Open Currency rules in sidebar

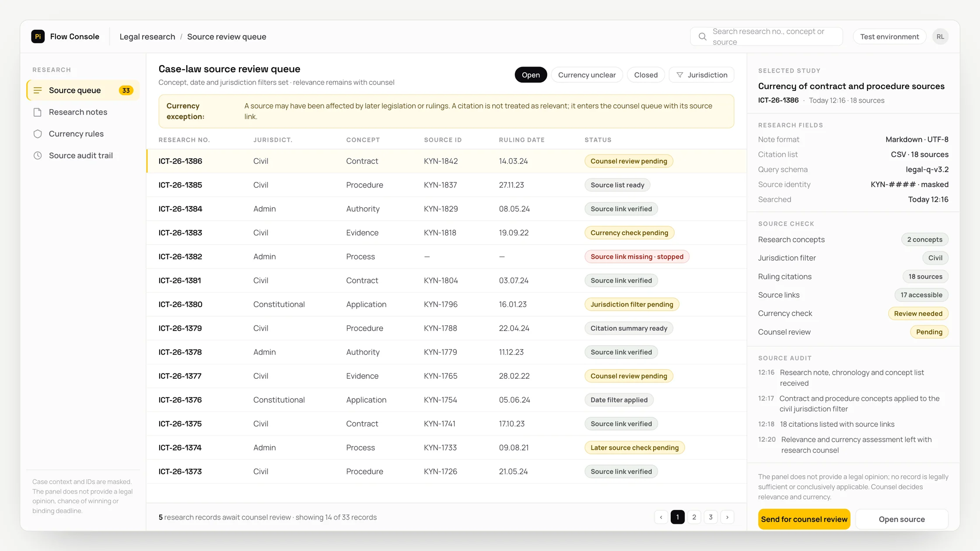click(x=83, y=134)
